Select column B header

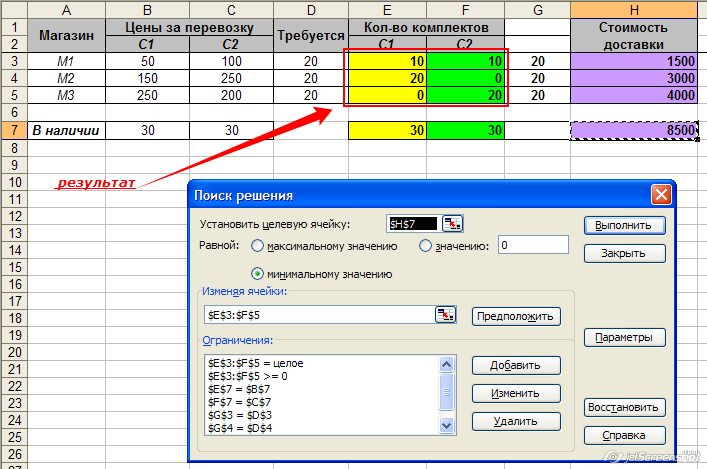[x=147, y=9]
